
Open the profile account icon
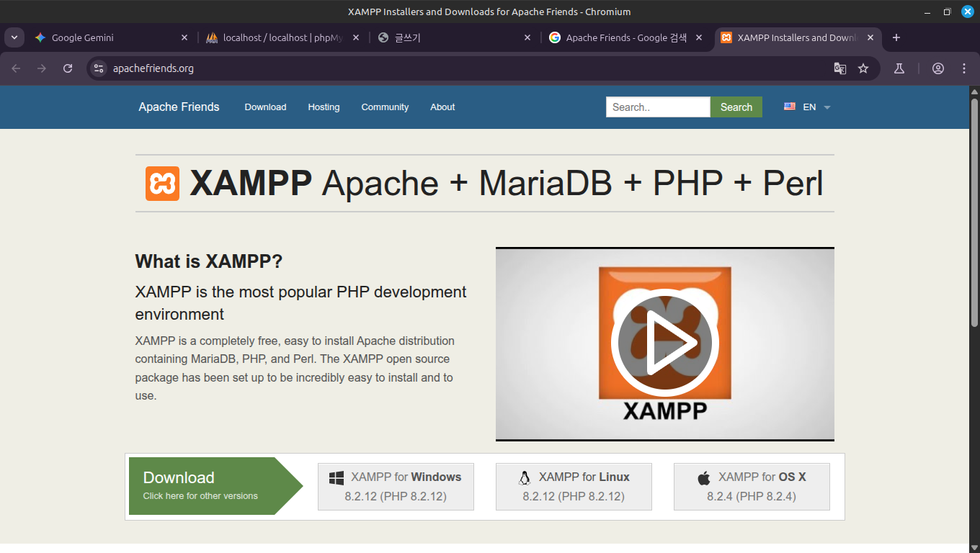coord(938,68)
